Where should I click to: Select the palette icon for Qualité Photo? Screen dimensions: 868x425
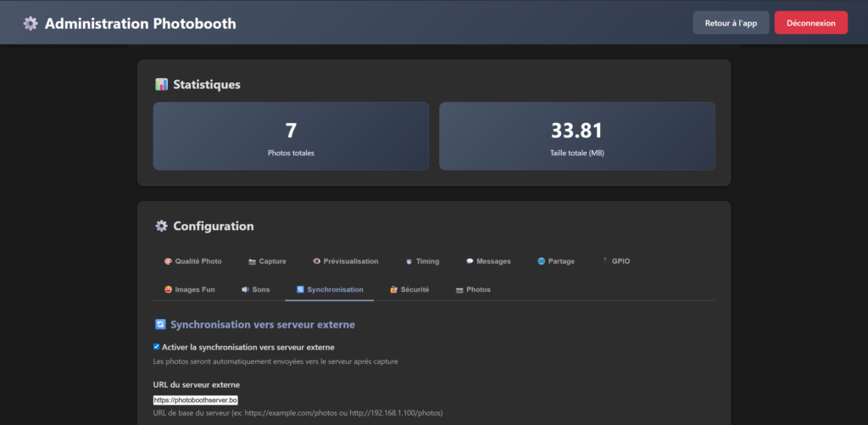point(168,261)
